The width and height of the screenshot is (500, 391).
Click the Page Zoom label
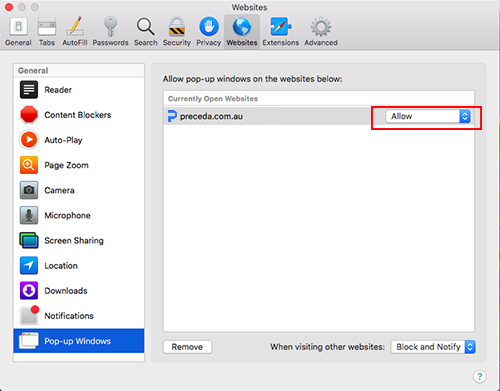pyautogui.click(x=66, y=165)
